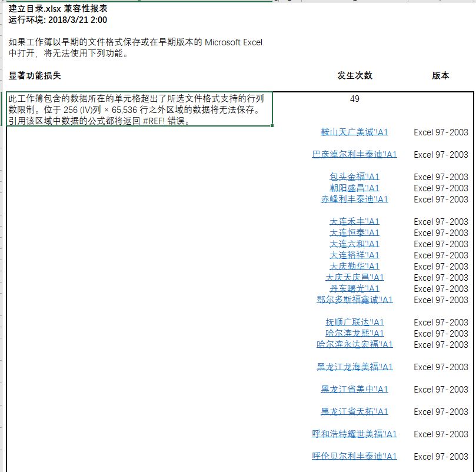
Task: Select the 版本 header cell
Action: coord(441,76)
